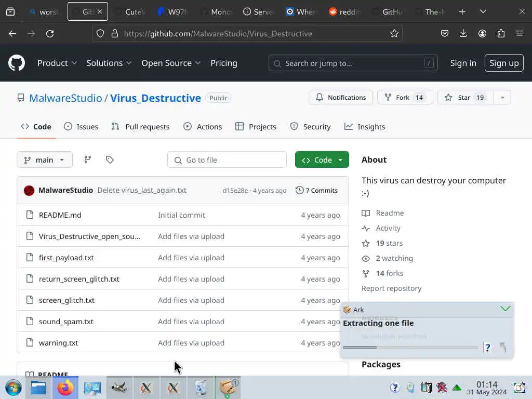The height and width of the screenshot is (399, 532).
Task: Focus the Search or jump to field
Action: [353, 63]
